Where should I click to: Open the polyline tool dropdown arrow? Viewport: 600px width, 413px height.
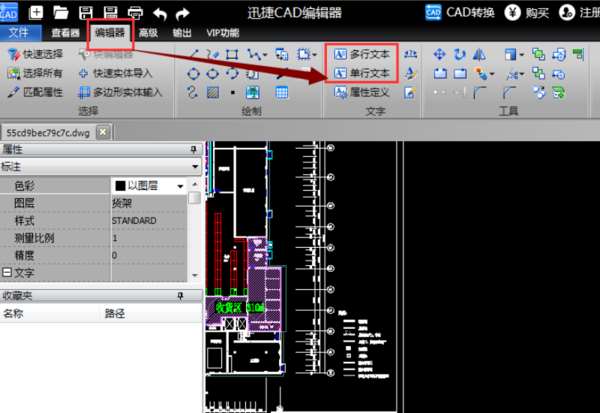coord(265,55)
